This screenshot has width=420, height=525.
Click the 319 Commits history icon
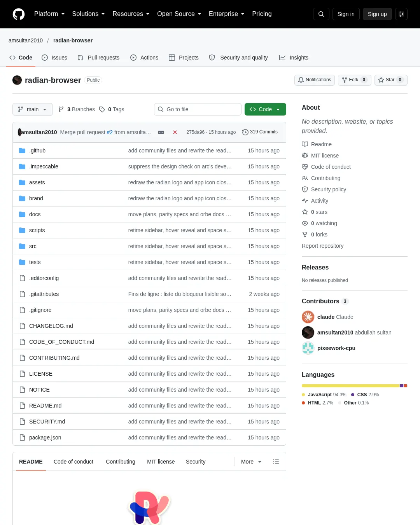tap(245, 132)
